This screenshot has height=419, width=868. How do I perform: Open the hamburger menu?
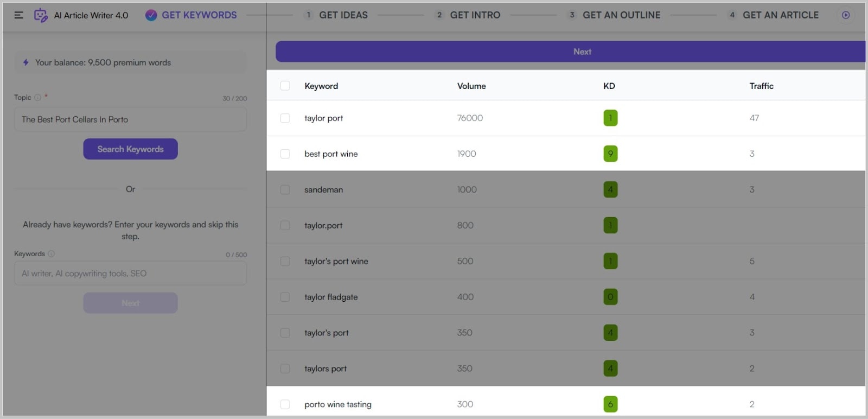point(18,15)
